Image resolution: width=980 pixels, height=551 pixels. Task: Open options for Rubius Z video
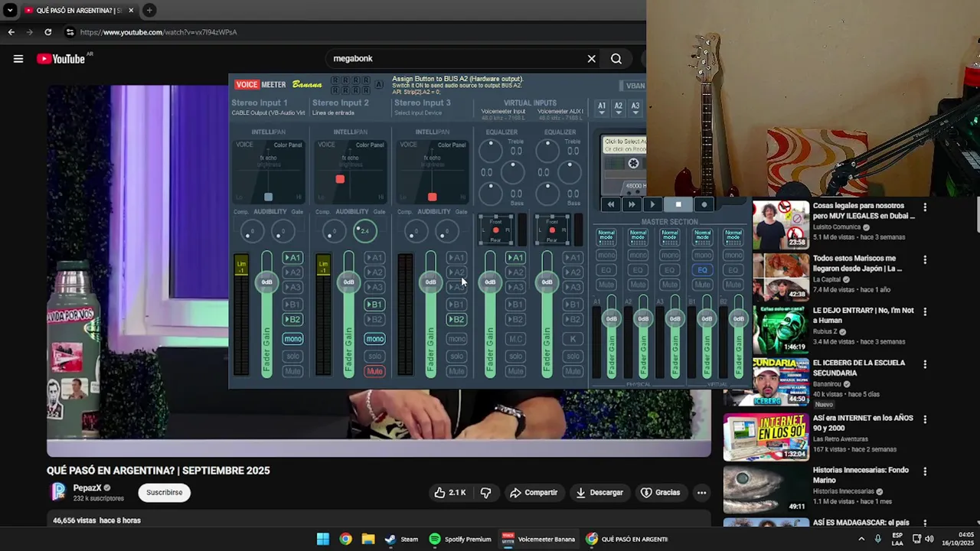click(925, 312)
